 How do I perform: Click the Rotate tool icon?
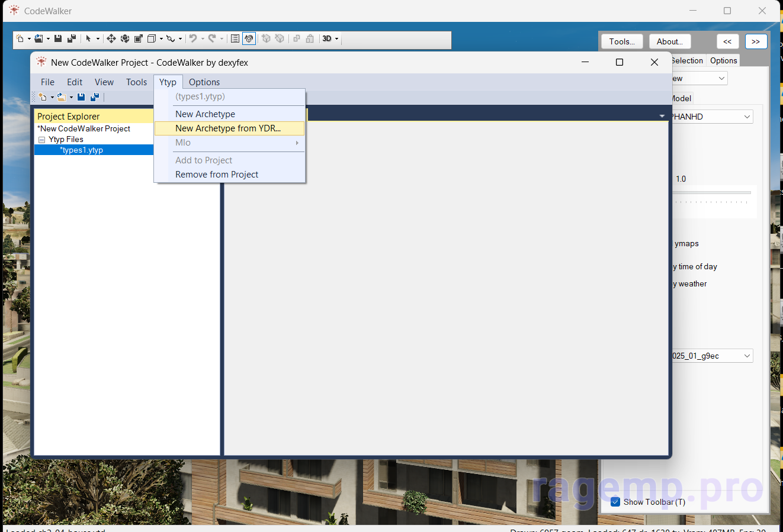point(125,39)
